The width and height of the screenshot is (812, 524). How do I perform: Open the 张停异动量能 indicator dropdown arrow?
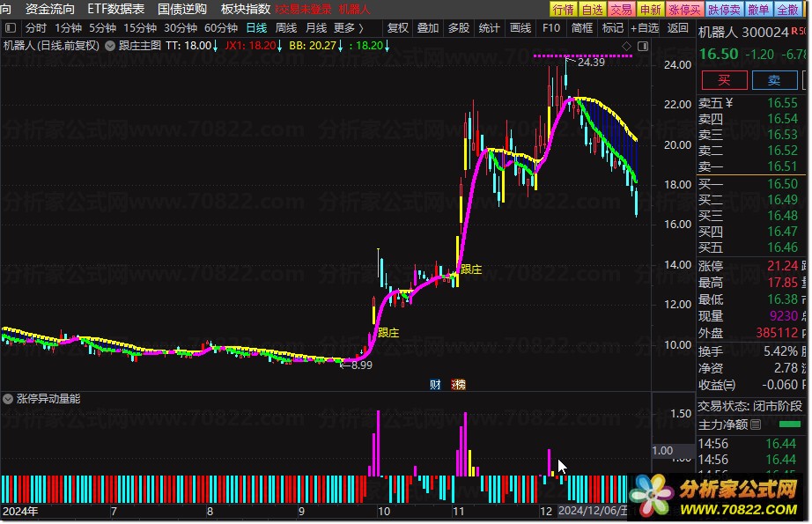8,399
